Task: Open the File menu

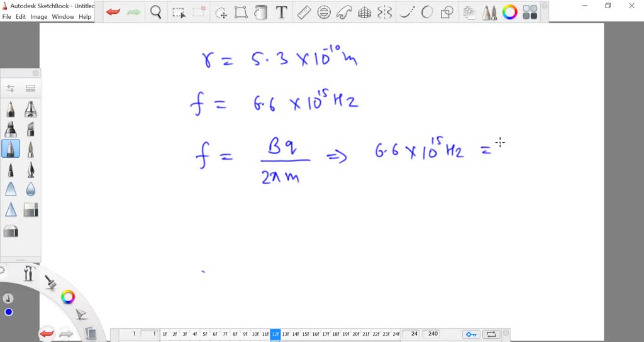Action: coord(6,17)
